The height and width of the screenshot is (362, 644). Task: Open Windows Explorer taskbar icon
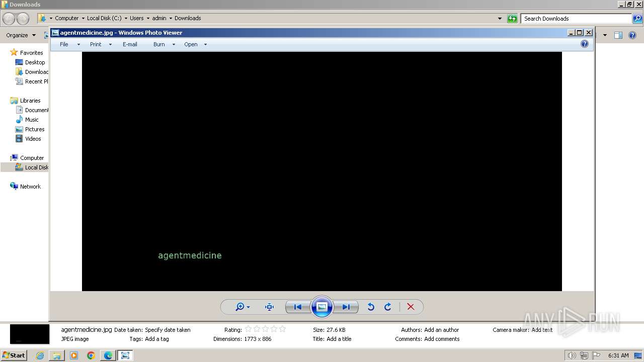[57, 355]
